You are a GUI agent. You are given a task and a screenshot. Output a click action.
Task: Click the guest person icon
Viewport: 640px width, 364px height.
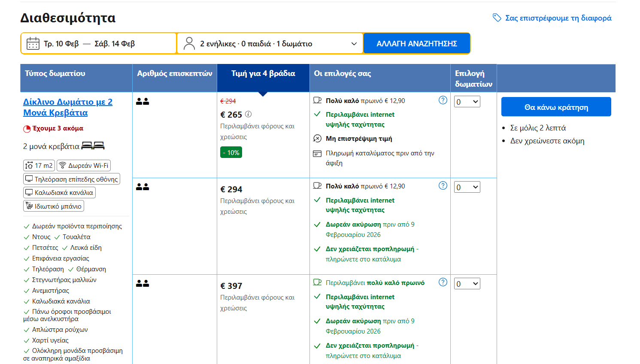189,43
